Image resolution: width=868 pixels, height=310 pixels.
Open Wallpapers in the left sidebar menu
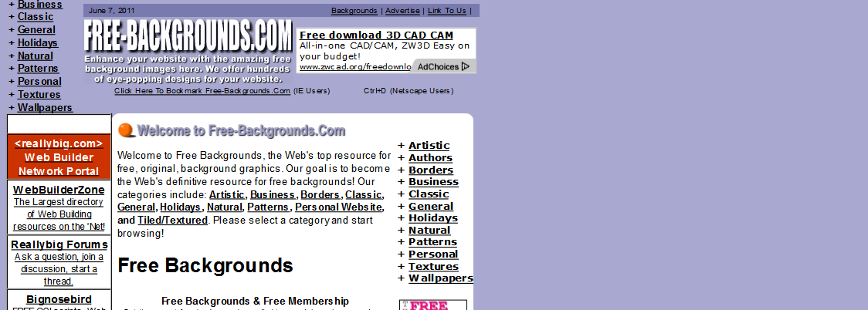pyautogui.click(x=46, y=108)
